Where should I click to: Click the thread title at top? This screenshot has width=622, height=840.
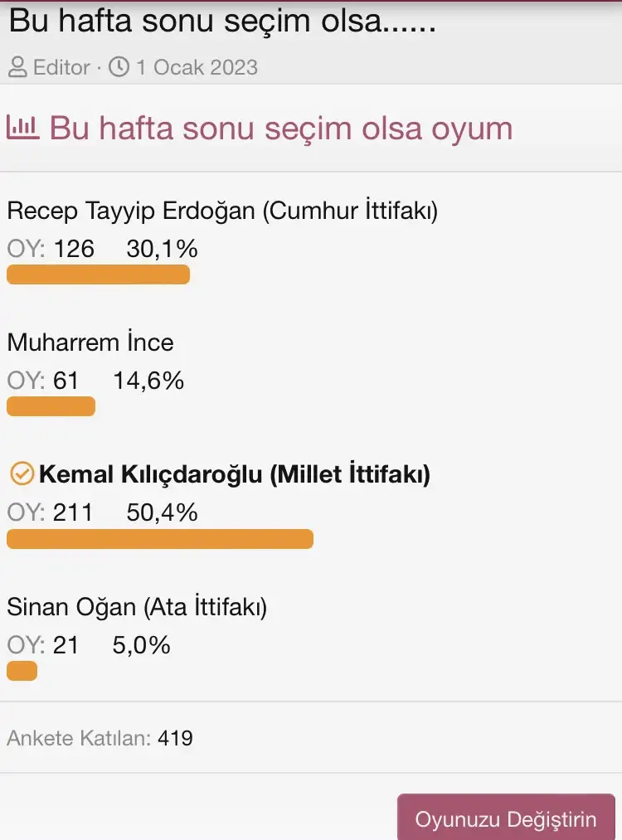[222, 21]
